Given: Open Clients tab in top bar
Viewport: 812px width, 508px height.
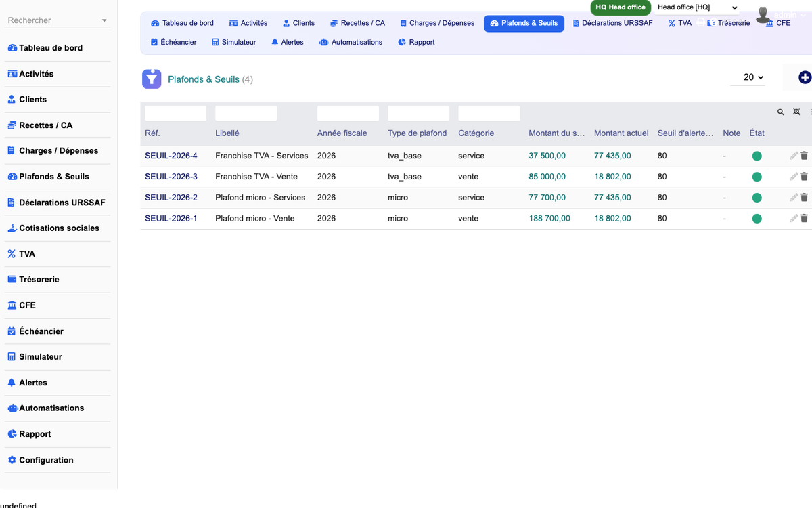Looking at the screenshot, I should [x=298, y=23].
